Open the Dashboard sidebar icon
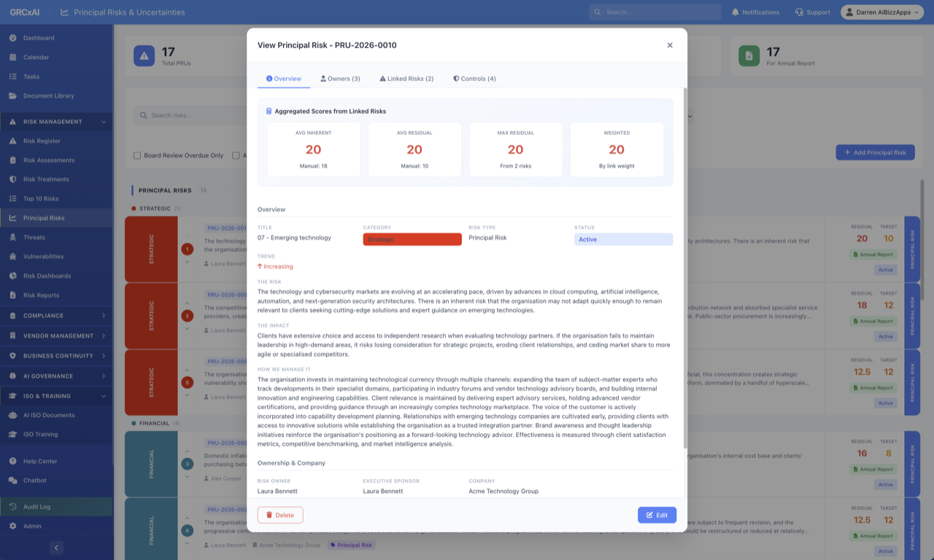The width and height of the screenshot is (934, 560). [x=12, y=38]
